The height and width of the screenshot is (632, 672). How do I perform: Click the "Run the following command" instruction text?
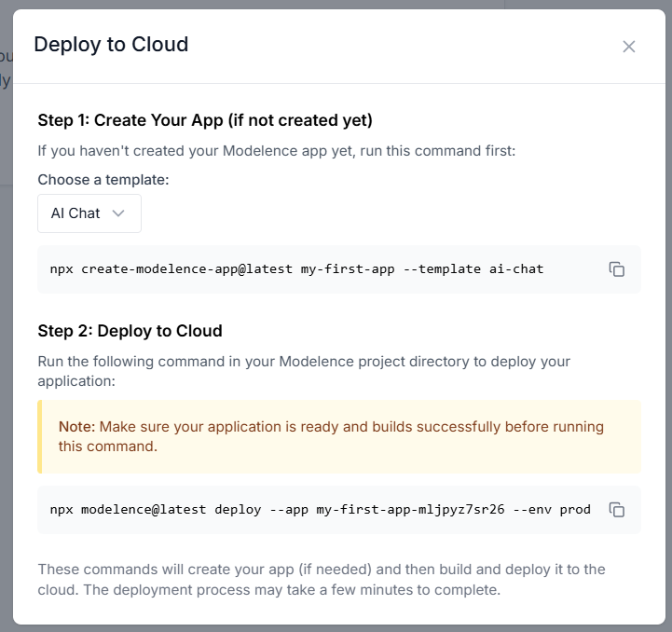304,370
